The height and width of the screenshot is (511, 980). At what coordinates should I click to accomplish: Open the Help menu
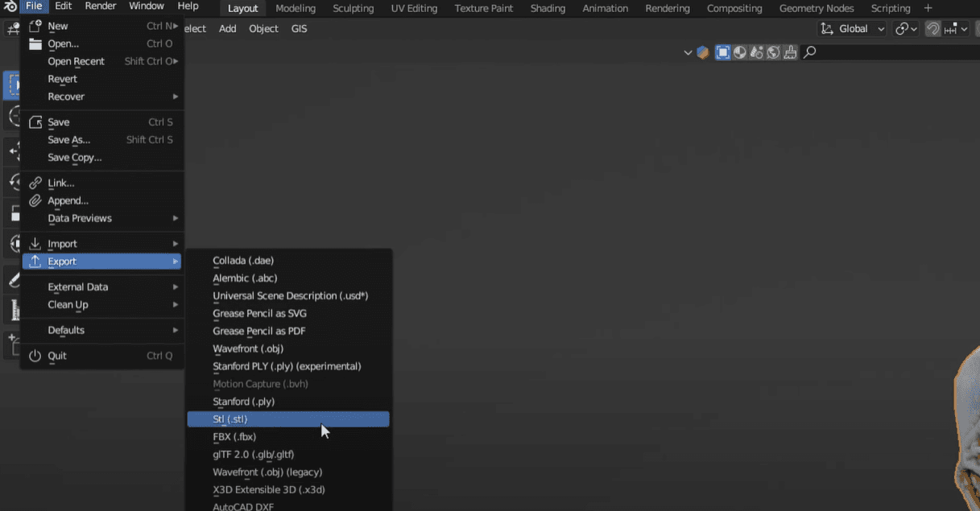click(x=188, y=6)
